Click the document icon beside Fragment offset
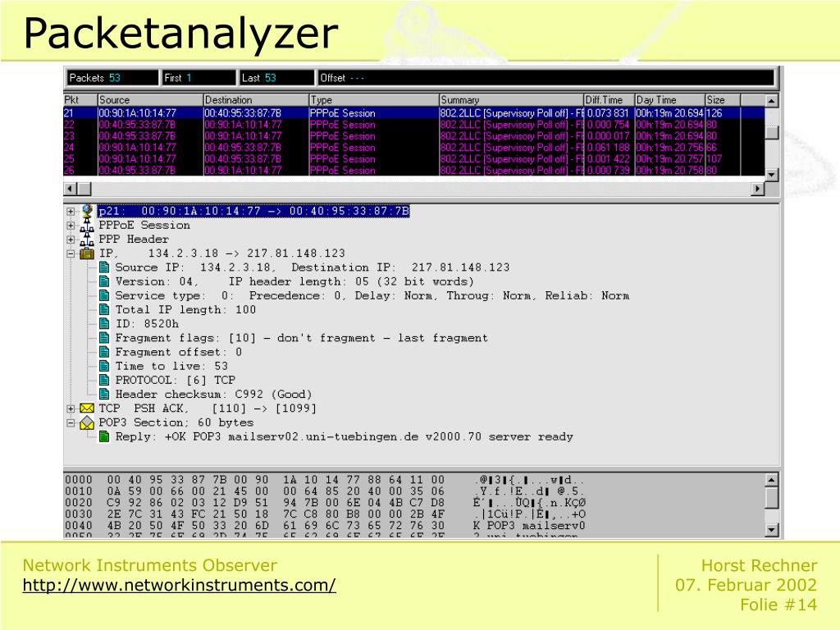This screenshot has height=630, width=840. 104,352
